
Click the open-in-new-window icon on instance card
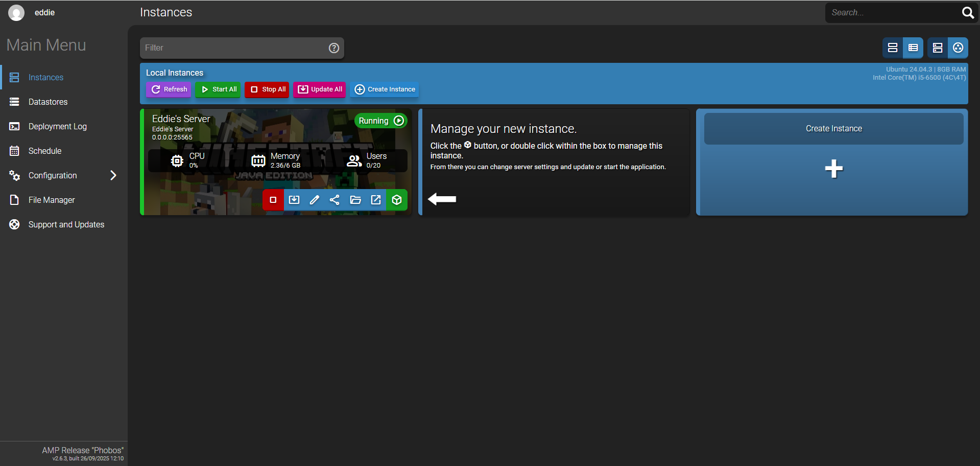click(x=376, y=200)
